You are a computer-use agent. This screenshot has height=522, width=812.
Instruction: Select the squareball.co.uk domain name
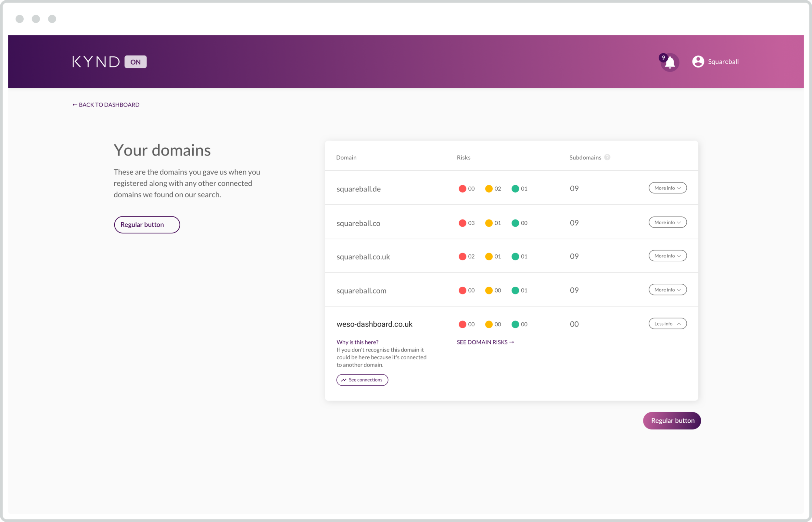click(x=363, y=257)
